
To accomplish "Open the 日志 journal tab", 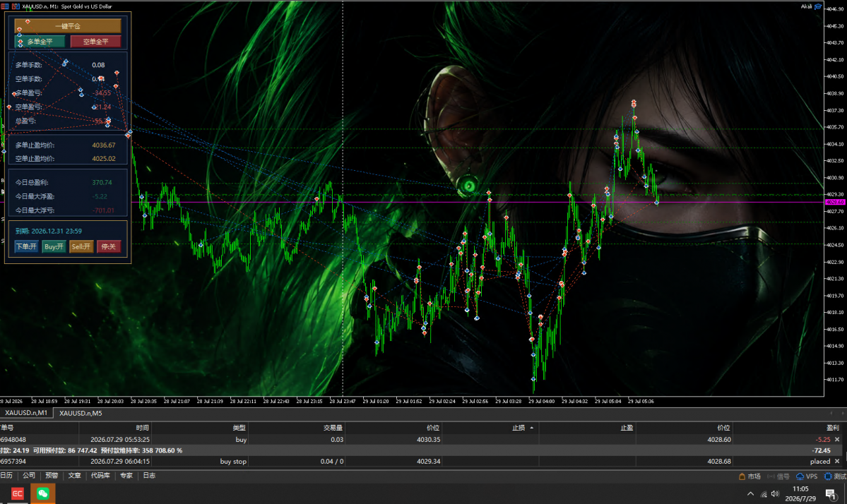I will click(x=149, y=475).
